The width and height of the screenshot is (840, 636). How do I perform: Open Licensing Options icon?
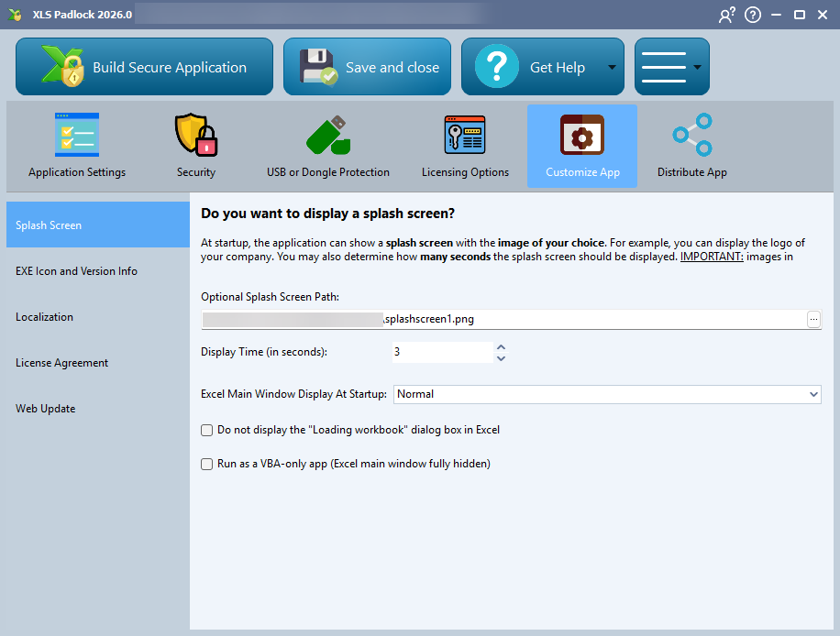coord(465,135)
